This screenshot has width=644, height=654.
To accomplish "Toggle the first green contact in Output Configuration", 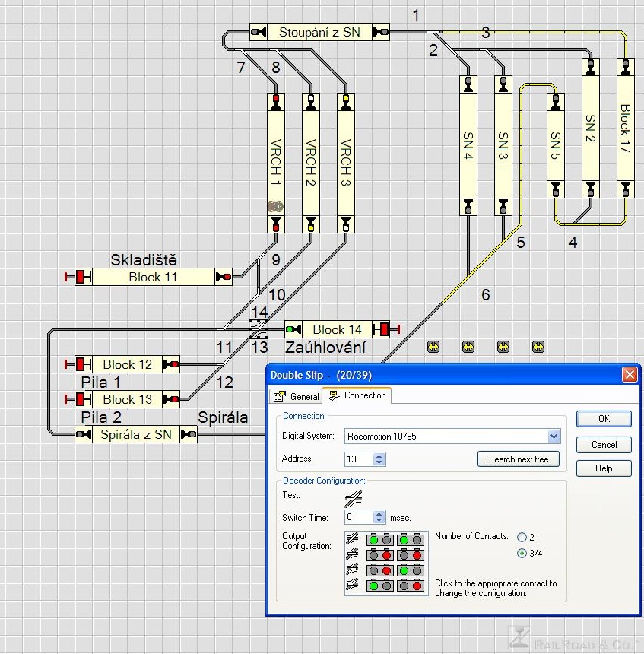I will pyautogui.click(x=373, y=539).
